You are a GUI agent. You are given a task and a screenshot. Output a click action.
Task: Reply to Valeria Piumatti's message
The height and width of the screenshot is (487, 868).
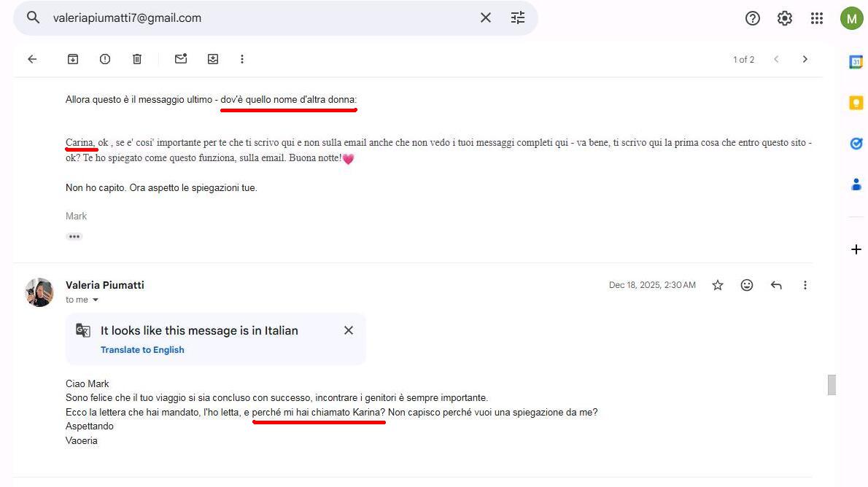click(x=776, y=285)
